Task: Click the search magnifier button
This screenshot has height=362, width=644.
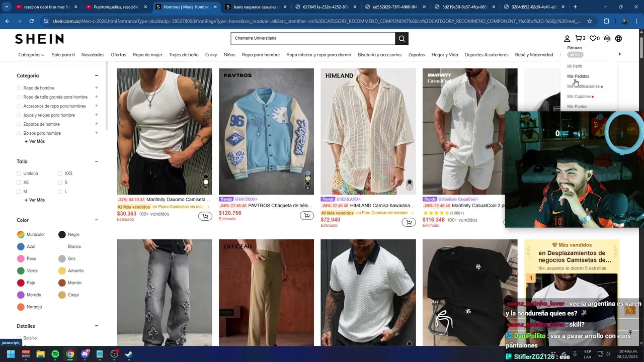Action: tap(401, 39)
